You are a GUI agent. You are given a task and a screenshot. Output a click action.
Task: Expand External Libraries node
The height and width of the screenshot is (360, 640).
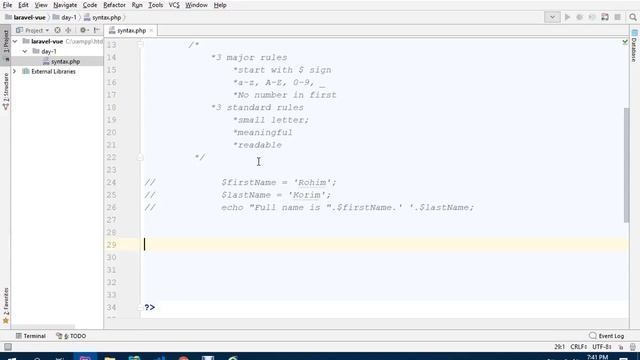point(15,71)
